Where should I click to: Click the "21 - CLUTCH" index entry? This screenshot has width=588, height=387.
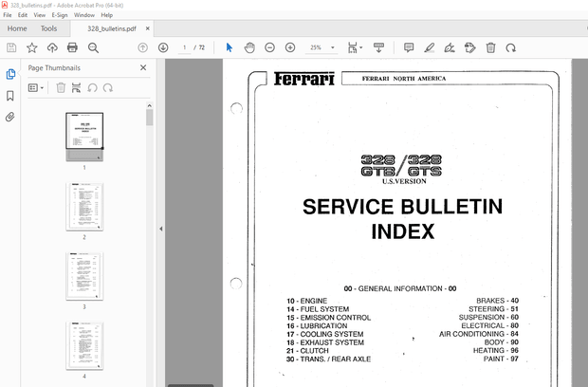pyautogui.click(x=307, y=351)
